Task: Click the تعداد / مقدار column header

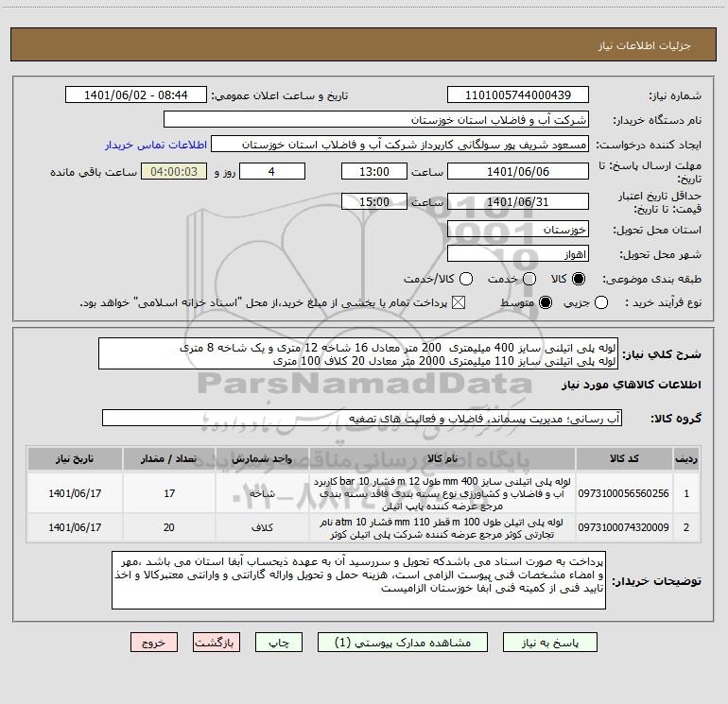Action: pyautogui.click(x=169, y=458)
